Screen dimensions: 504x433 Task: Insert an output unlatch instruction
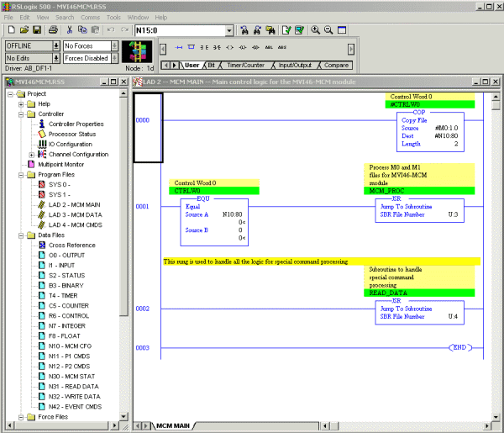pyautogui.click(x=255, y=47)
